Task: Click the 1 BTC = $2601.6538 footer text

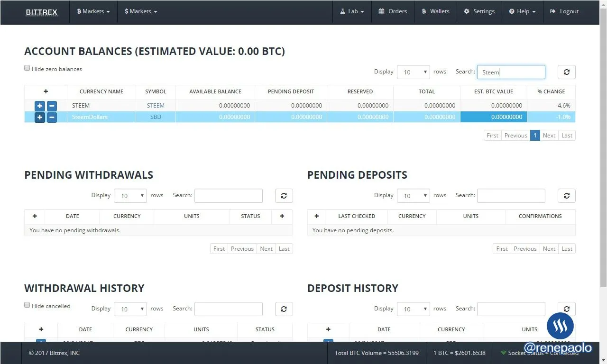Action: [460, 353]
